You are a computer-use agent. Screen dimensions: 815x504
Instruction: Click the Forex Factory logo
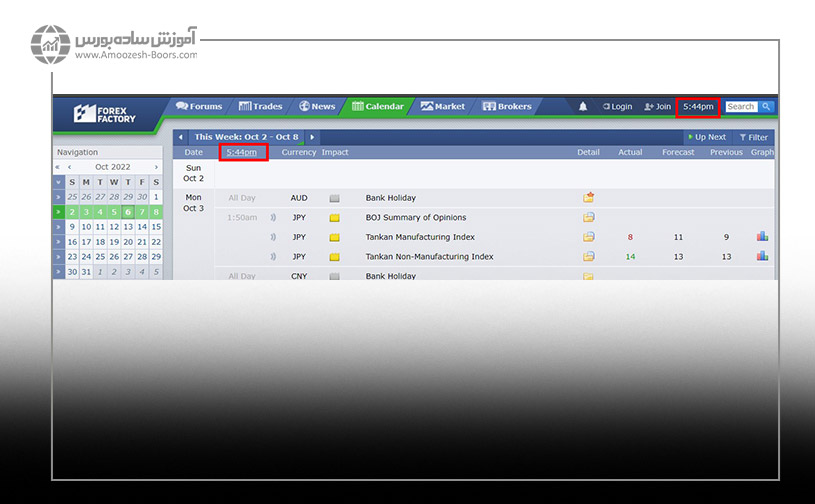(x=103, y=113)
